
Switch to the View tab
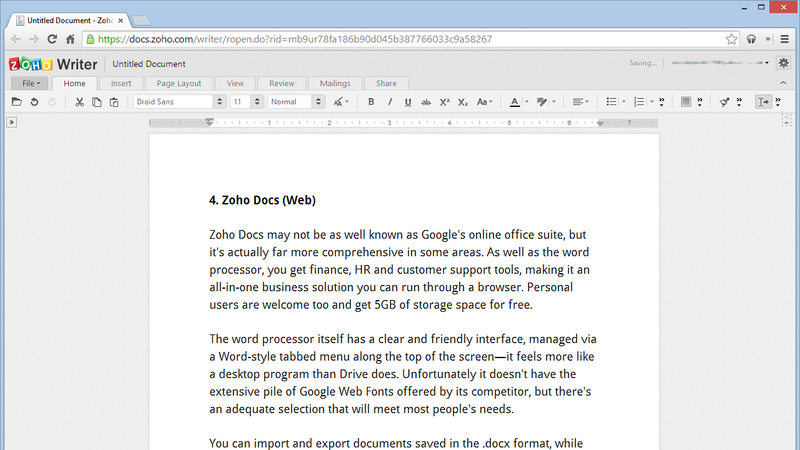tap(235, 83)
